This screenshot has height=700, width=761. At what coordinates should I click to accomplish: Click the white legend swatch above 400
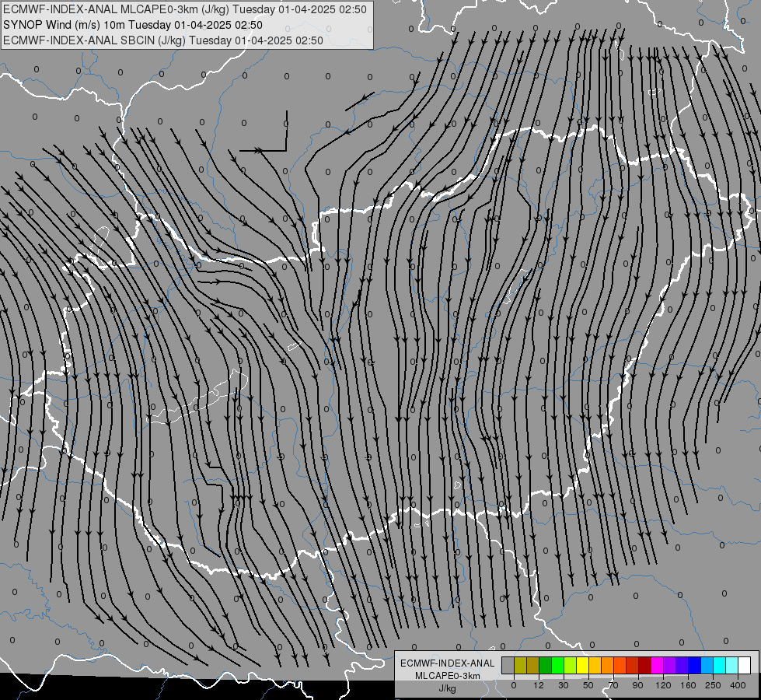[x=745, y=665]
